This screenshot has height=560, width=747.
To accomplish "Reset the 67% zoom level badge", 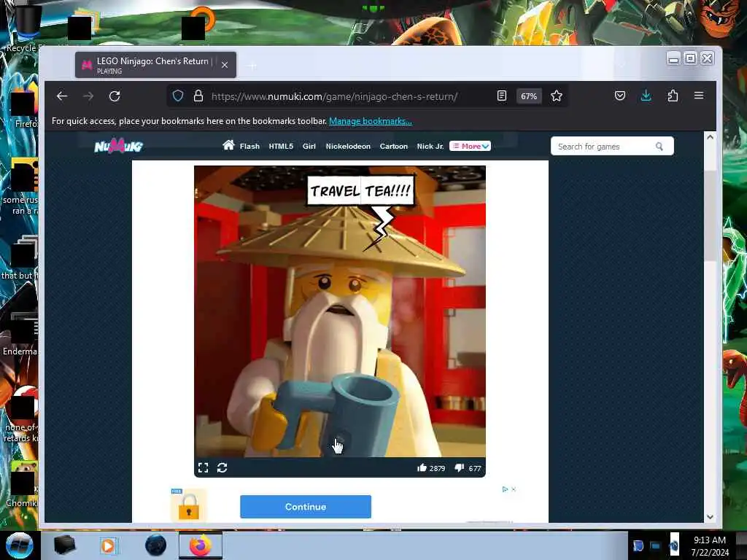I will click(529, 96).
